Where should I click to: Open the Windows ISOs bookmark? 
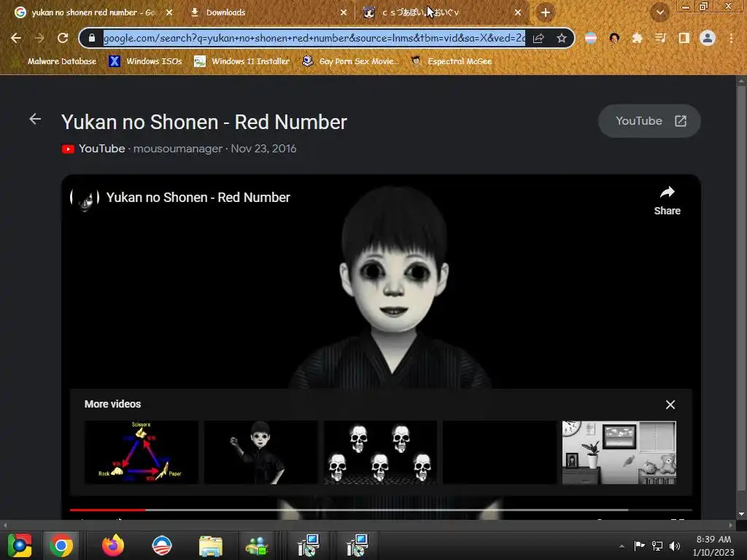point(146,61)
